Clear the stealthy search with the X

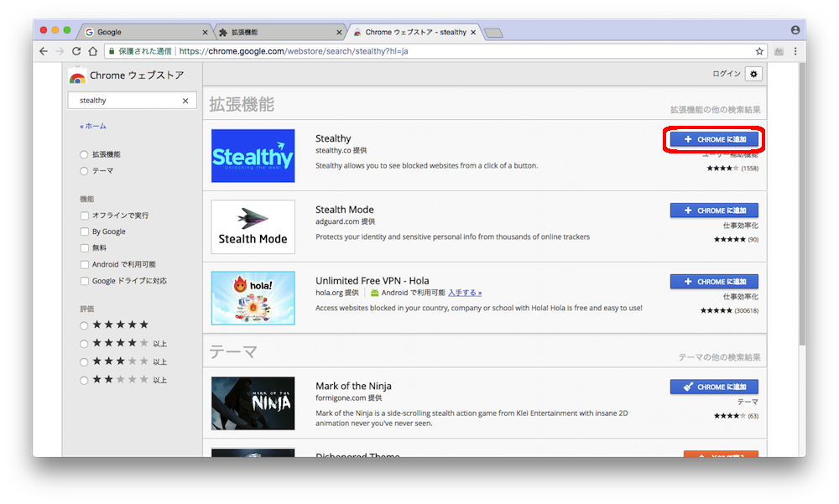(x=187, y=100)
